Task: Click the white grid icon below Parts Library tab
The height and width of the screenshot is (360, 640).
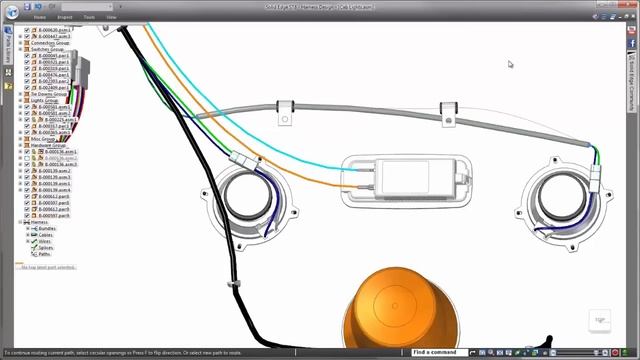Action: [8, 72]
